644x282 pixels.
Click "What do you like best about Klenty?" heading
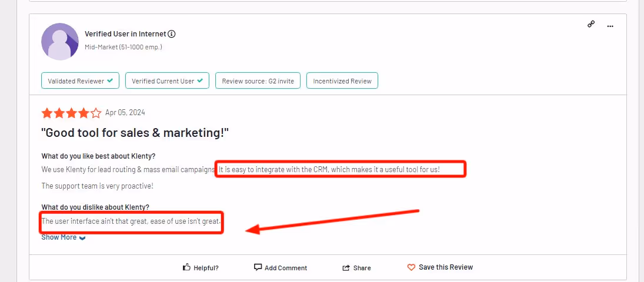98,156
